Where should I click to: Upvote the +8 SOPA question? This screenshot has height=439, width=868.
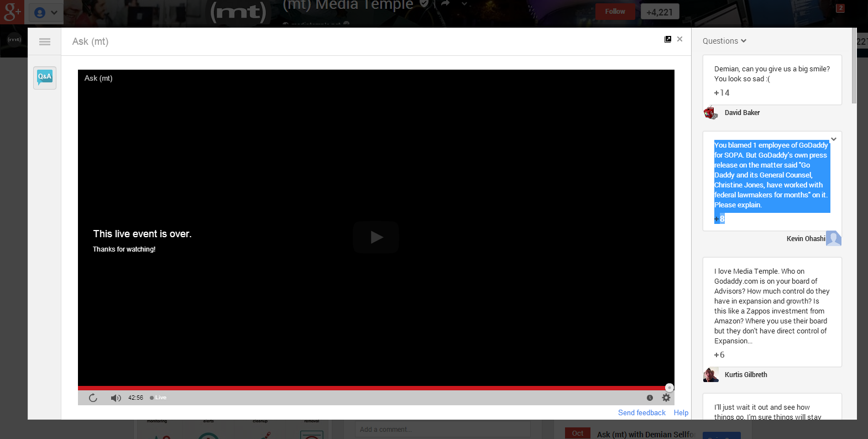[719, 219]
